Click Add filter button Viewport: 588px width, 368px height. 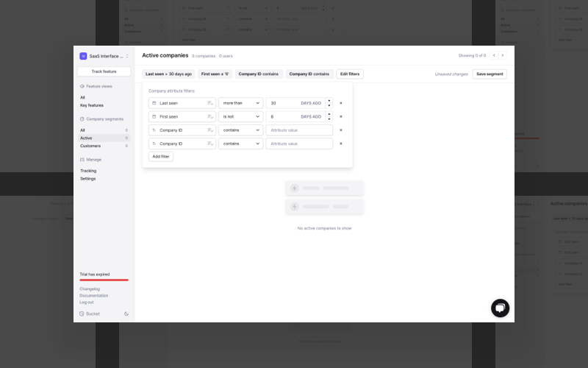pyautogui.click(x=161, y=156)
